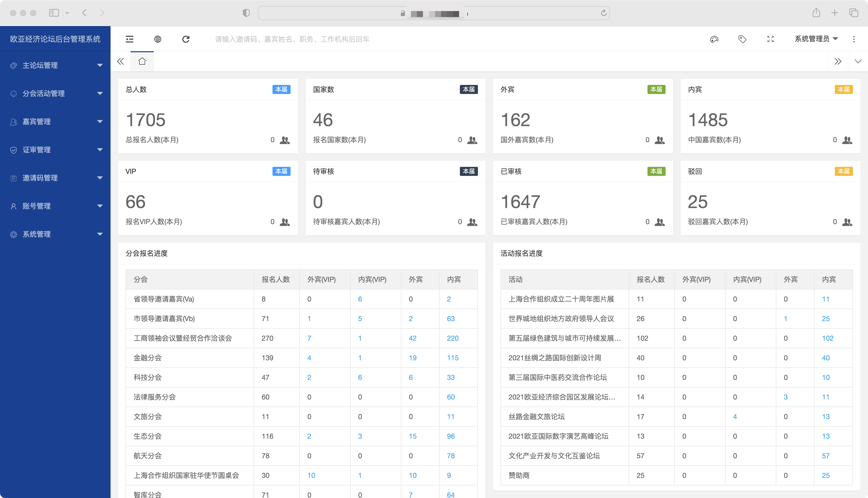Open the tab options down chevron
The width and height of the screenshot is (868, 498).
pyautogui.click(x=858, y=61)
